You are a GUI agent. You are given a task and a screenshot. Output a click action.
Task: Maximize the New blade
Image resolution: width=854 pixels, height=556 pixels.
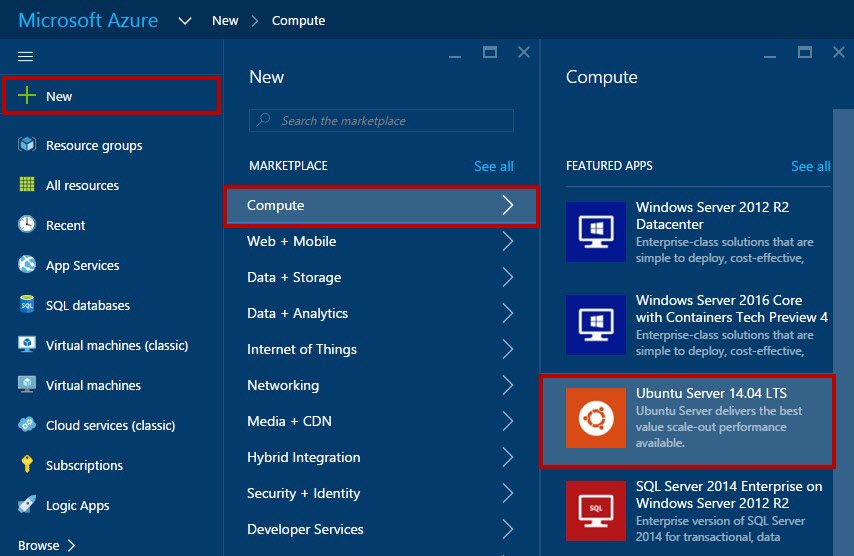coord(490,52)
